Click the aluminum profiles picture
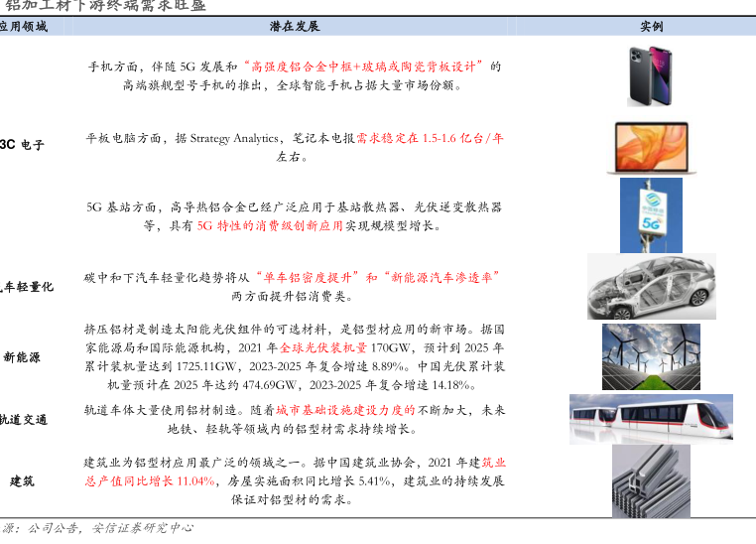This screenshot has width=756, height=544. (x=651, y=480)
